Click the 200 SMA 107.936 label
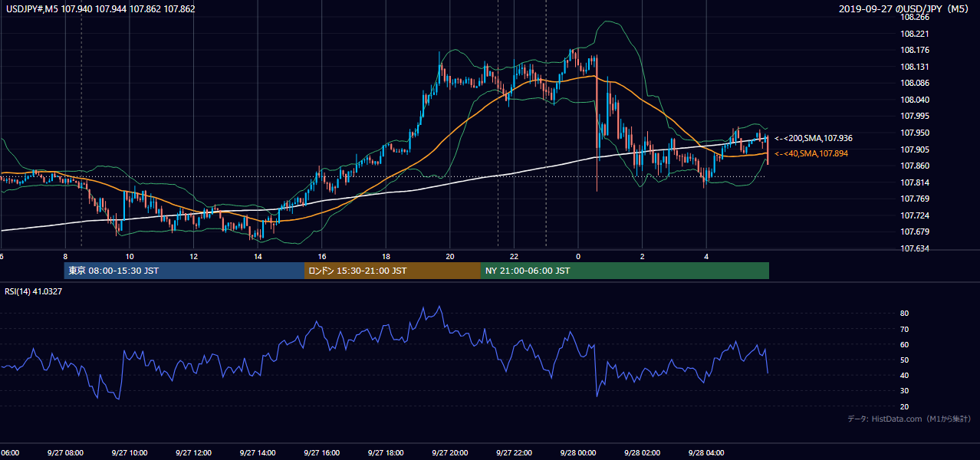980x460 pixels. (813, 139)
